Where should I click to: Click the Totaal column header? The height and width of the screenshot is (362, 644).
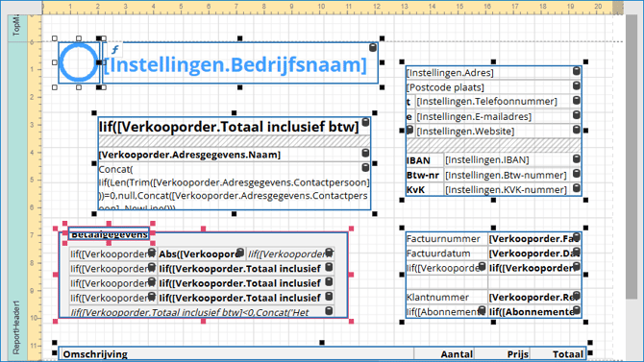(568, 353)
